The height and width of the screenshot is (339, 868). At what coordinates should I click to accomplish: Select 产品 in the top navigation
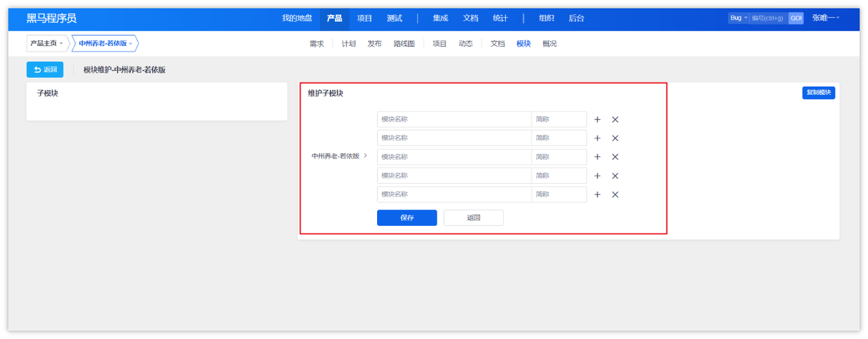(x=334, y=18)
